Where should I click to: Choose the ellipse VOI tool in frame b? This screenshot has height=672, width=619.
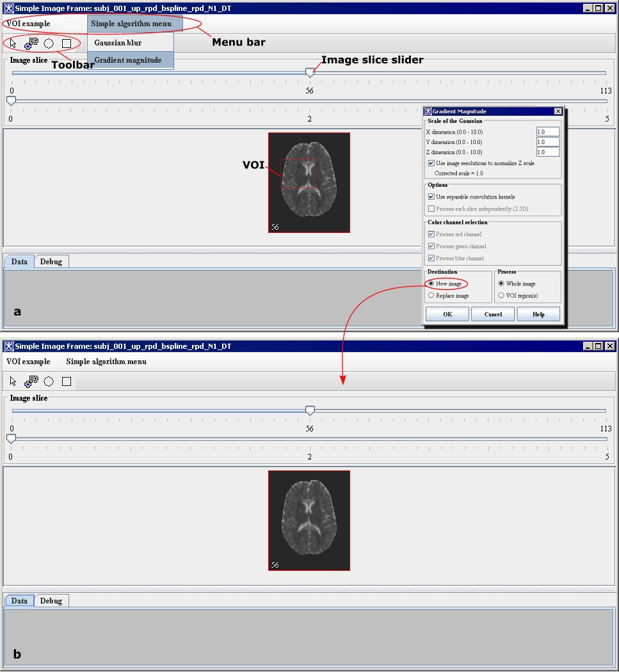point(49,381)
